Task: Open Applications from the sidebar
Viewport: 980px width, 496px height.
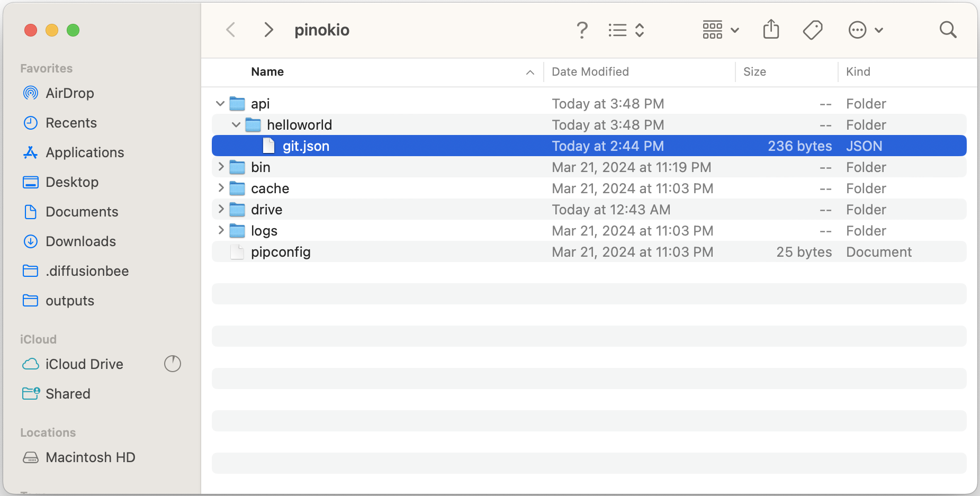Action: coord(85,152)
